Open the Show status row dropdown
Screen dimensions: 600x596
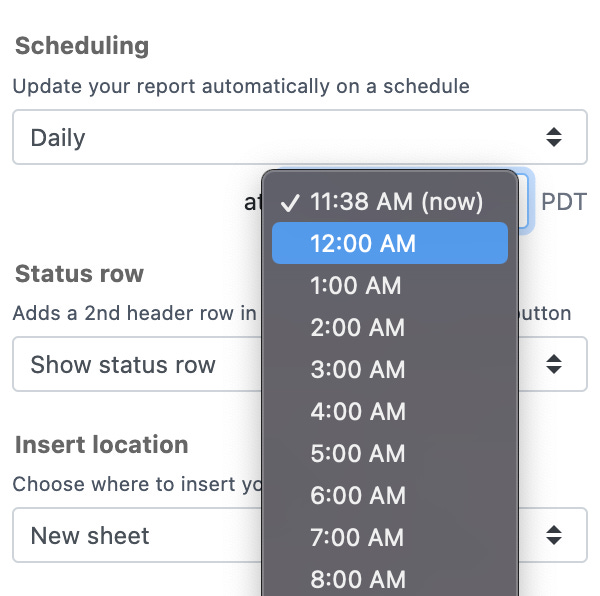coord(300,364)
